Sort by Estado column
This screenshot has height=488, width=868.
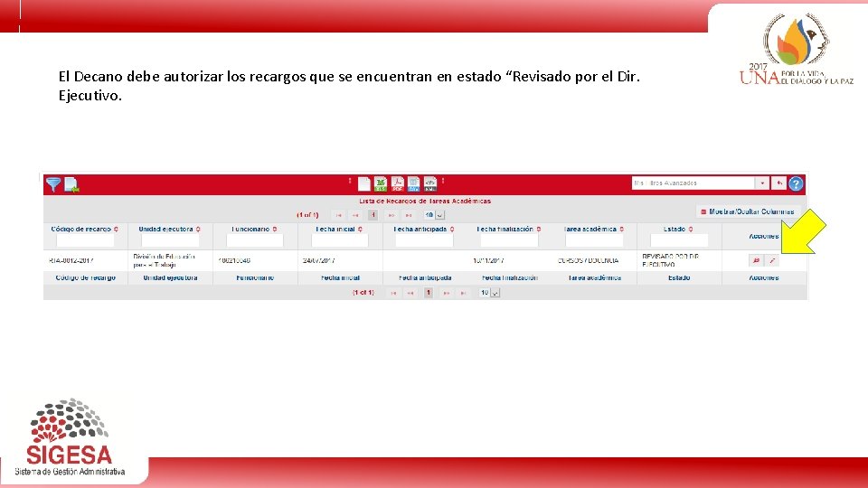(x=690, y=229)
